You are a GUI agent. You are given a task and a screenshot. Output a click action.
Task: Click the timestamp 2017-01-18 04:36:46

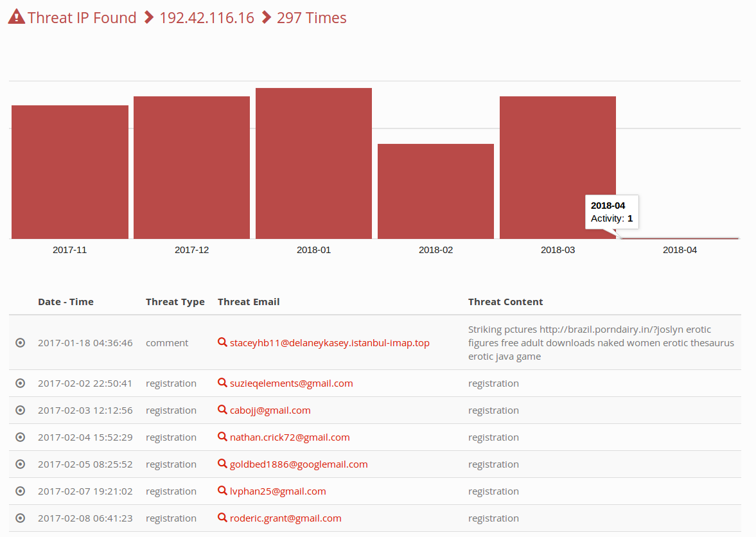tap(85, 343)
